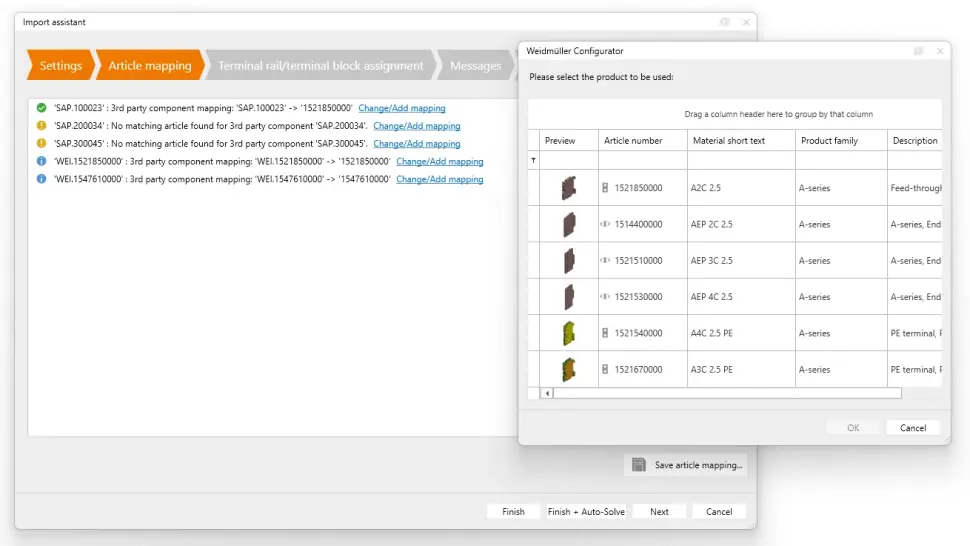Open Change/Add mapping for SAP.300045
The image size is (970, 546).
(416, 144)
